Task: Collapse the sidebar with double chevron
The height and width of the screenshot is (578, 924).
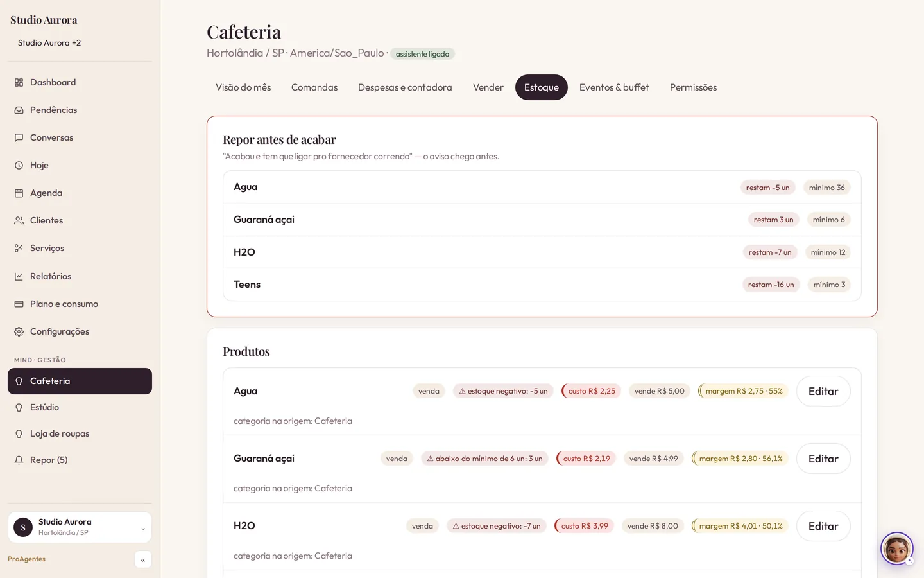Action: tap(143, 559)
